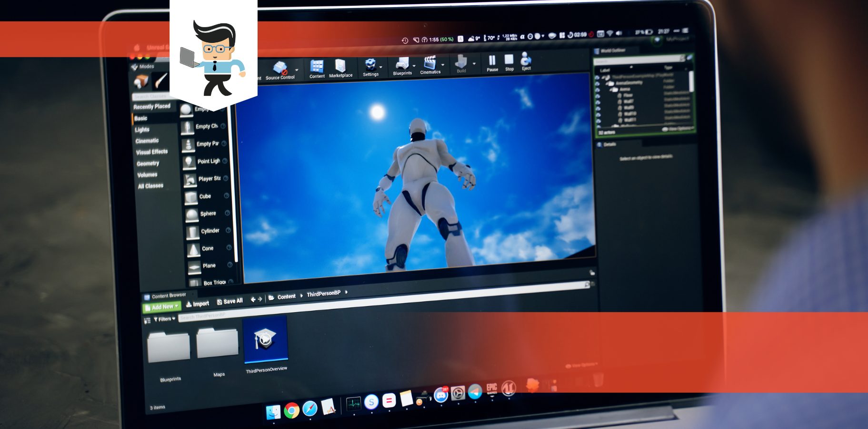
Task: Open Build options dropdown arrow
Action: pos(474,63)
